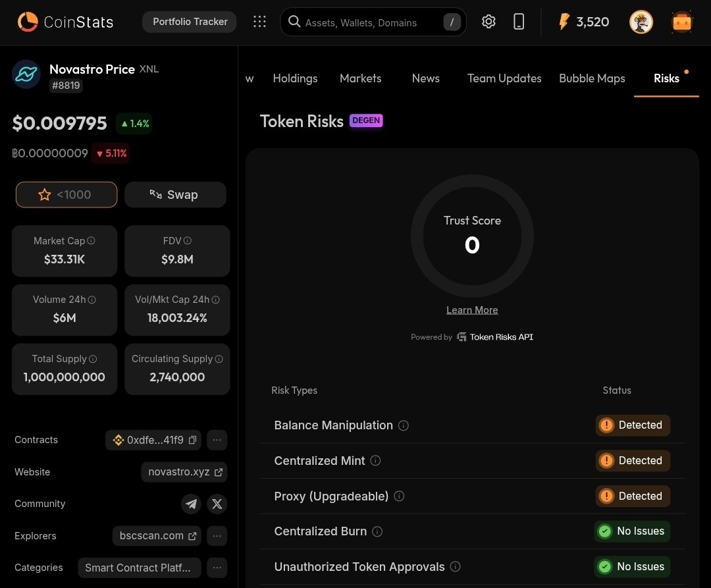Open the Telegram community icon
The image size is (711, 588).
click(191, 504)
